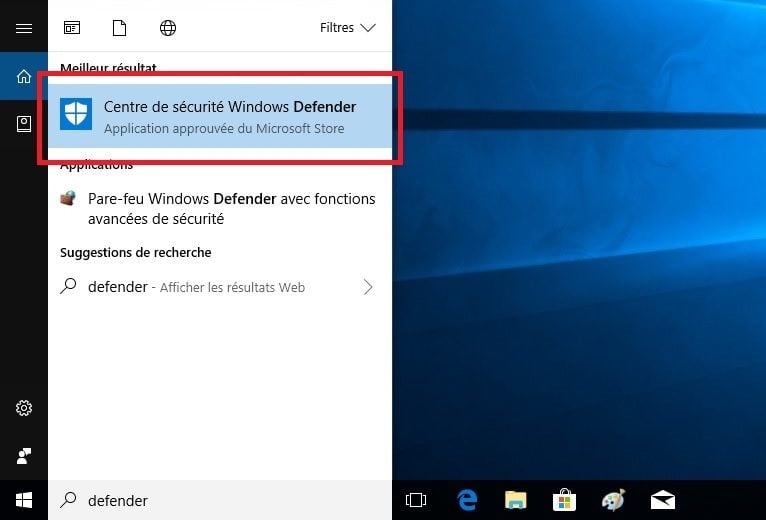Click the Windows Defender shield icon
Viewport: 766px width, 520px height.
[x=76, y=114]
